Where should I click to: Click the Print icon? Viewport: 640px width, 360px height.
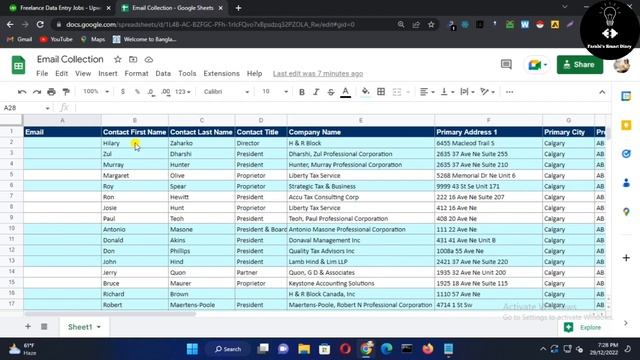[x=51, y=92]
